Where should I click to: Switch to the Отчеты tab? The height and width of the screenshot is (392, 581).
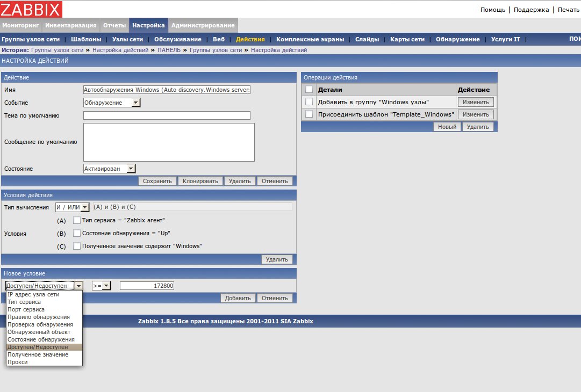pos(114,25)
